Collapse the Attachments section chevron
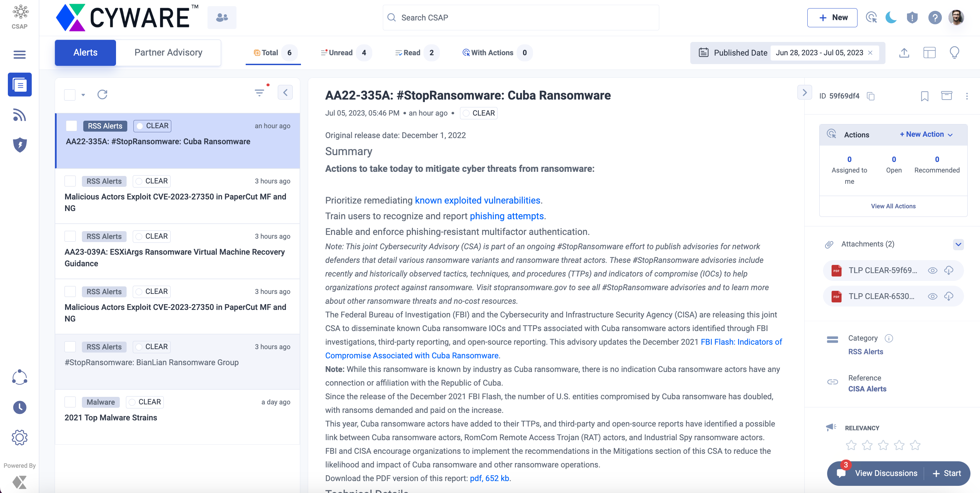980x493 pixels. (x=958, y=244)
